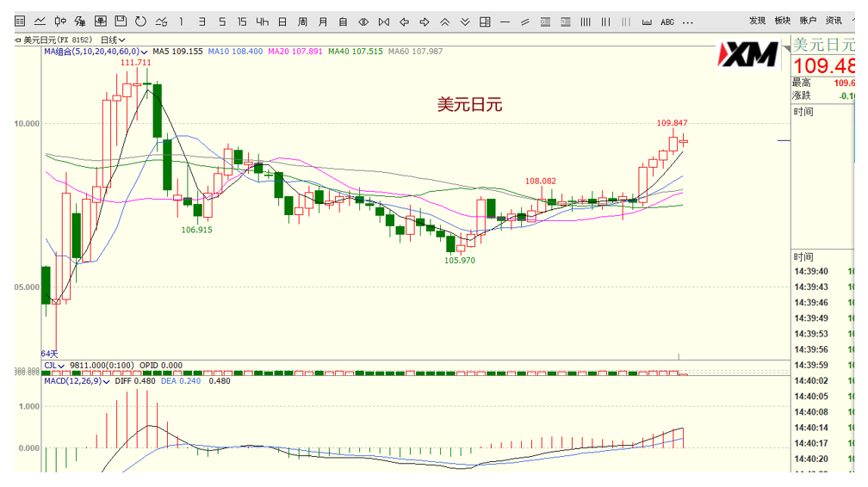Open the 账户 menu
This screenshot has height=487, width=868.
[808, 21]
